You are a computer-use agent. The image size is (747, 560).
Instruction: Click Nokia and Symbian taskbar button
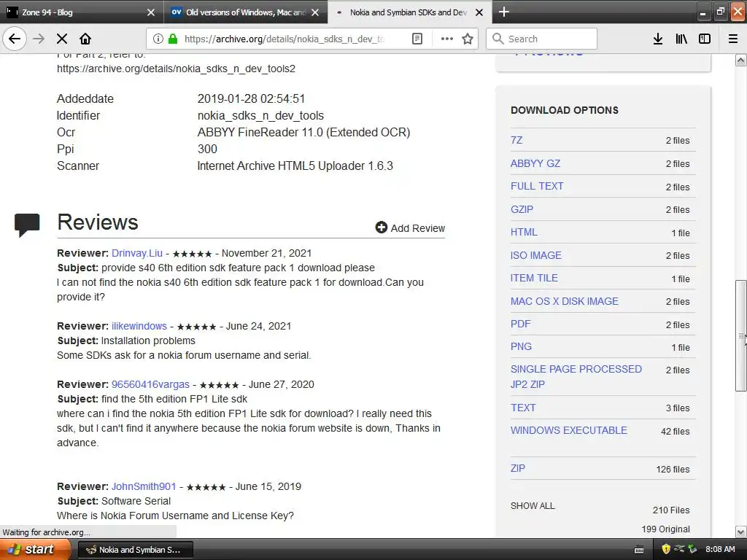click(135, 550)
